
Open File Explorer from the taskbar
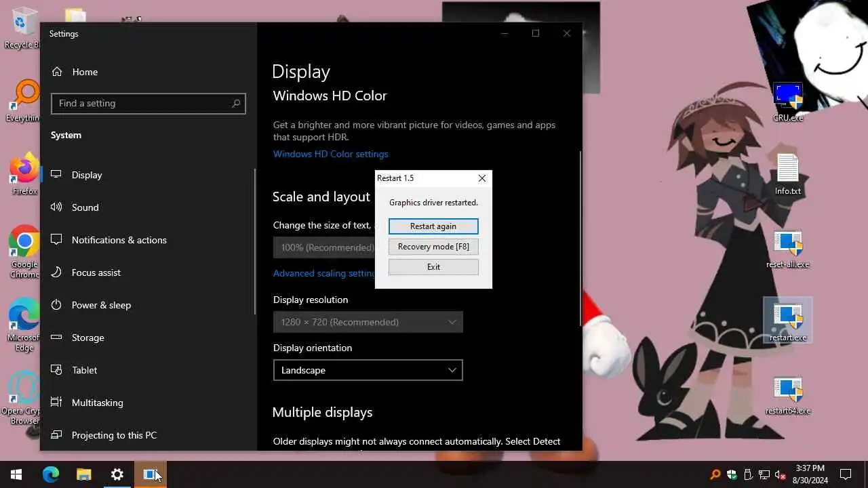point(83,474)
